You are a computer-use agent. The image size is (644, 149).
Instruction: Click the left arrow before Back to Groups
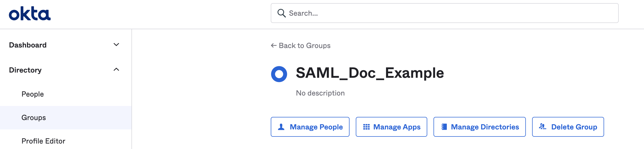tap(274, 45)
